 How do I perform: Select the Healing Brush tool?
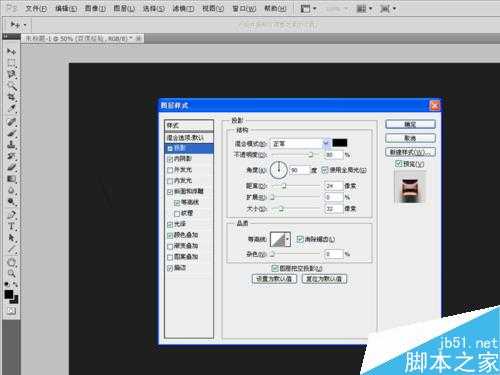[11, 122]
